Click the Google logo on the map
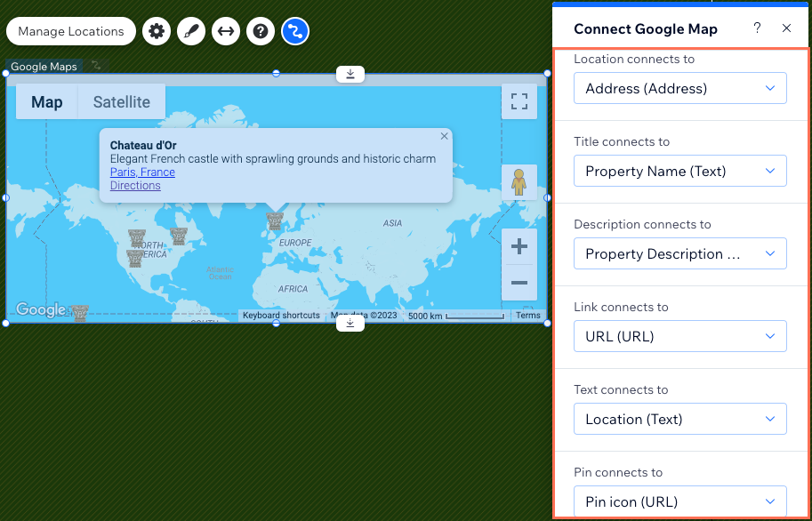 (40, 309)
